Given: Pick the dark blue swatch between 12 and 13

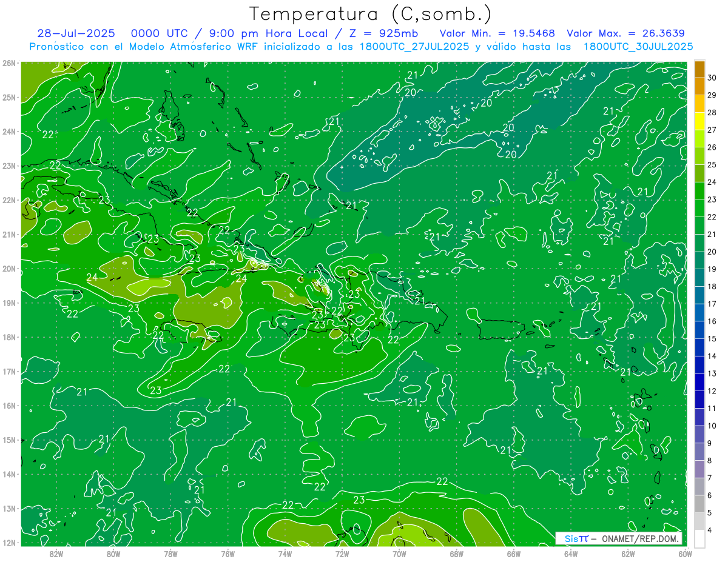Looking at the screenshot, I should (699, 382).
